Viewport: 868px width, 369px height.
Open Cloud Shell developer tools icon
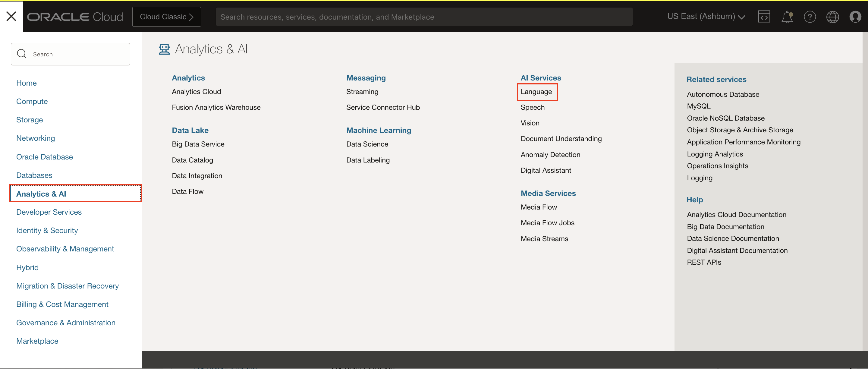[x=764, y=17]
